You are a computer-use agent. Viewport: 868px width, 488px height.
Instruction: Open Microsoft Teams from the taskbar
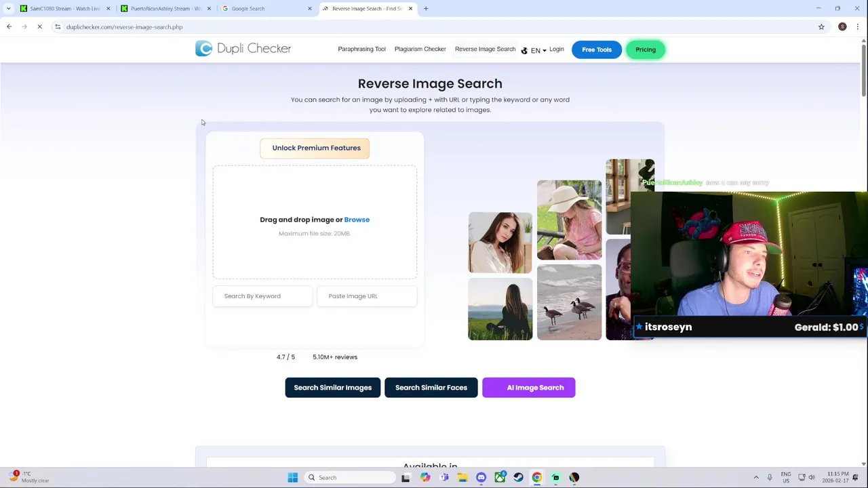coord(443,478)
